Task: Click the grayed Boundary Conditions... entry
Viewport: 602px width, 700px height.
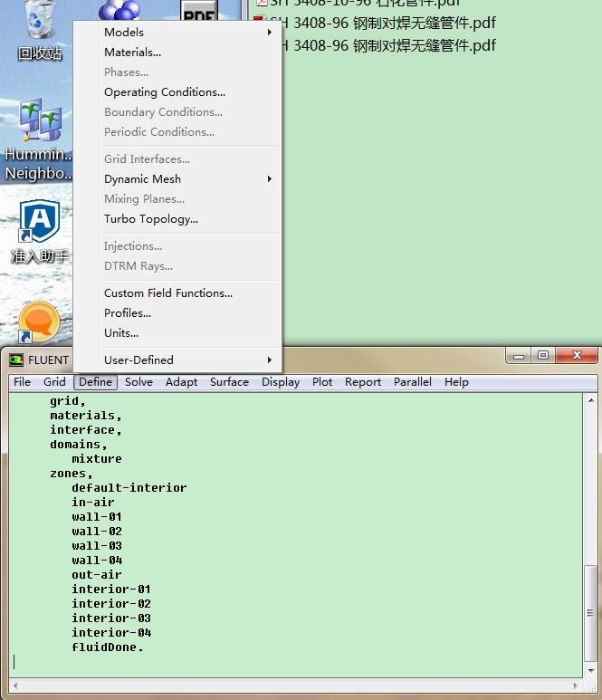Action: pyautogui.click(x=177, y=112)
